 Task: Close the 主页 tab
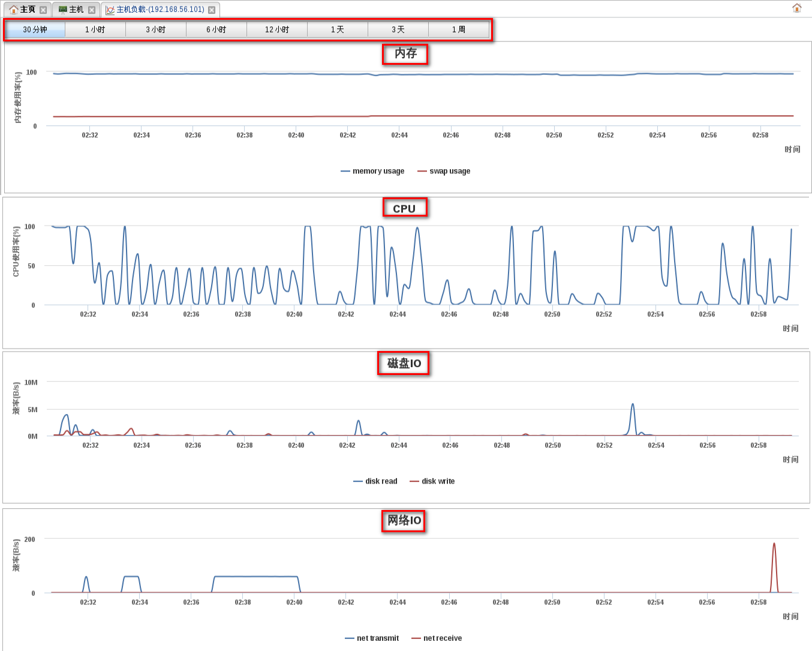coord(43,10)
